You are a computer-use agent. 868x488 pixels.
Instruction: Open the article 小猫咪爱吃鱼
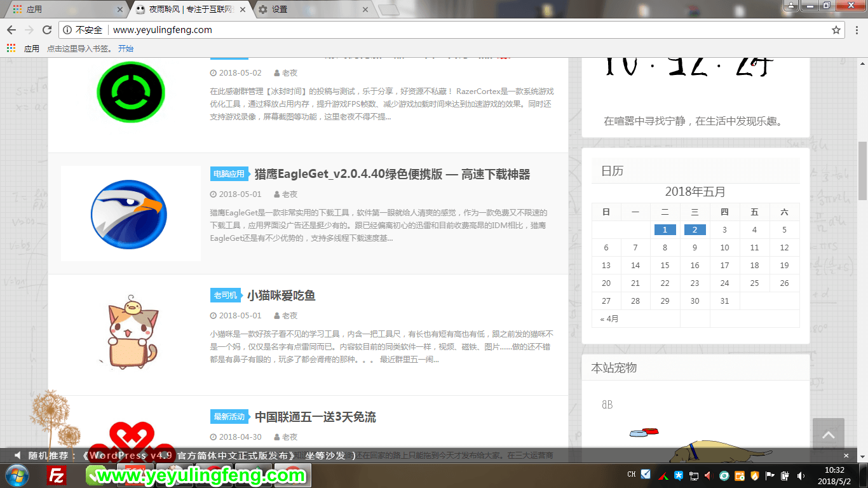[x=281, y=295]
